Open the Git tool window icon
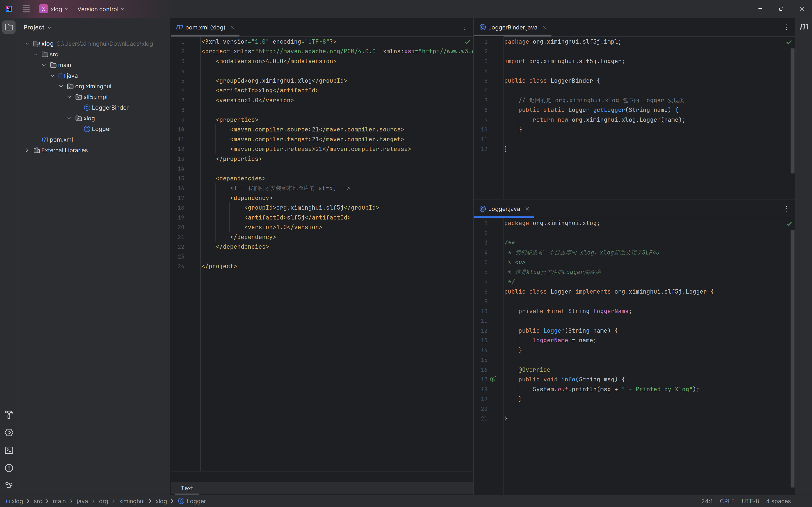812x507 pixels. click(x=9, y=485)
